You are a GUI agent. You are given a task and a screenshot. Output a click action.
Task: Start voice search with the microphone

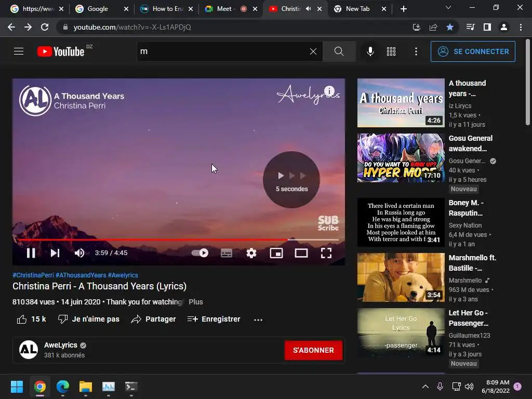click(x=370, y=51)
